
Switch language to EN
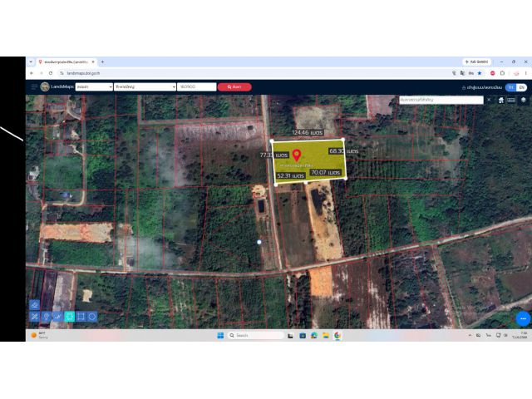[x=521, y=87]
